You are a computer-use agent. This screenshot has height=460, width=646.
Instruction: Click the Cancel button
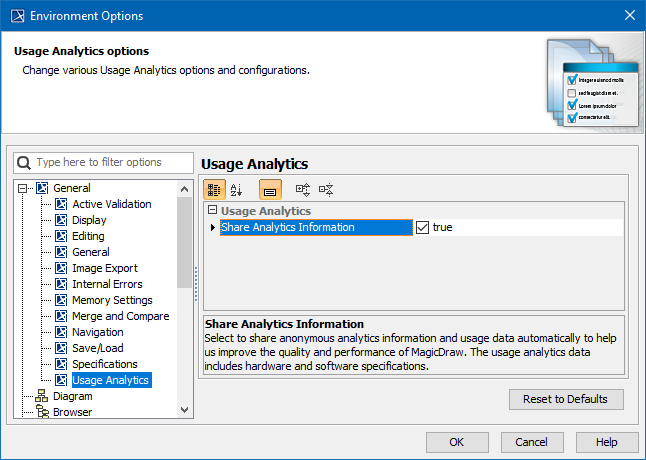point(532,442)
